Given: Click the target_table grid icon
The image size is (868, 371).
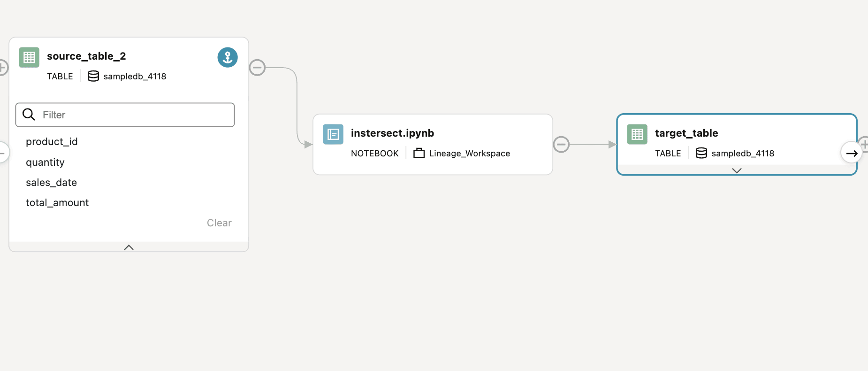Looking at the screenshot, I should (637, 134).
